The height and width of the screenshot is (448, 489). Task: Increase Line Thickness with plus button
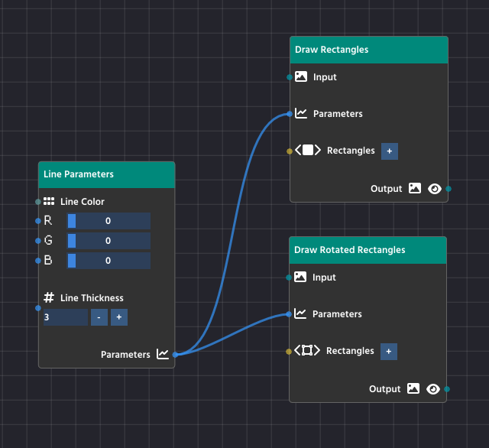coord(118,317)
